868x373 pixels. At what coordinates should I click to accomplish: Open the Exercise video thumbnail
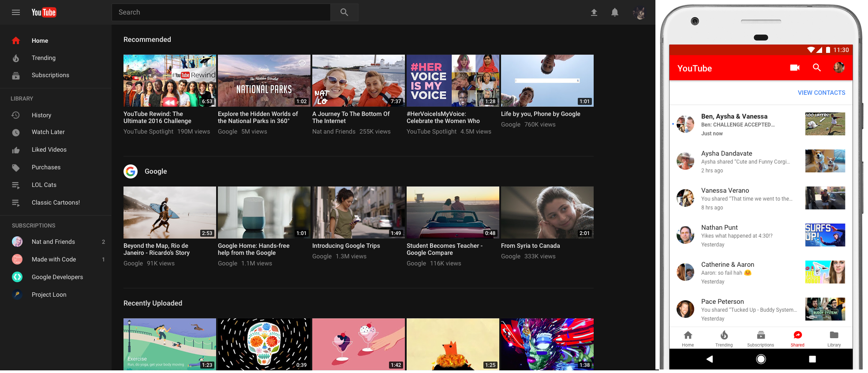pos(170,344)
